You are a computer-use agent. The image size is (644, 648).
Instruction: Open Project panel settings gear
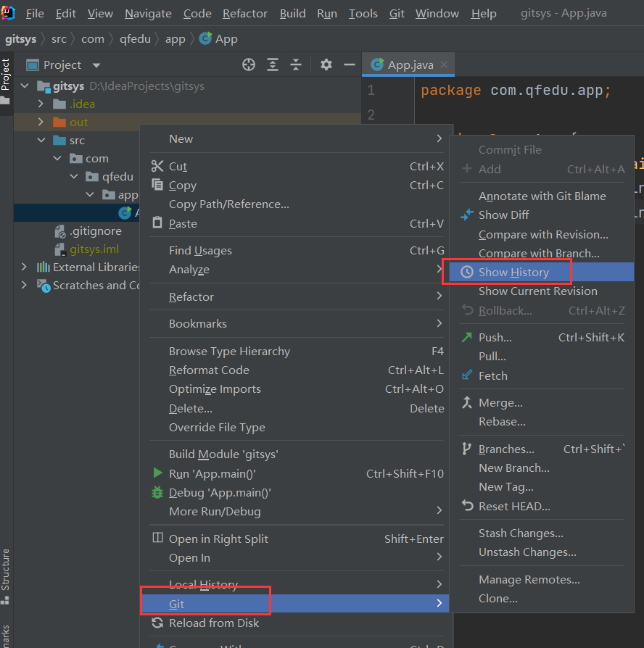[x=326, y=65]
